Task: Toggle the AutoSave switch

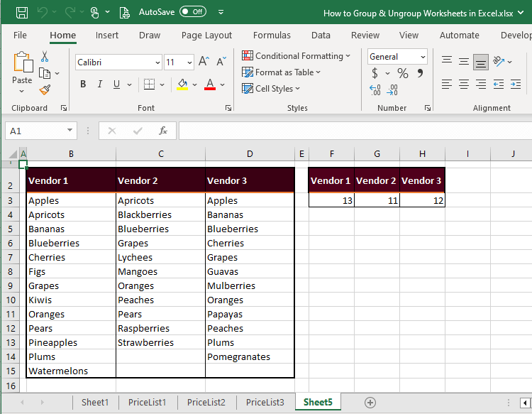Action: [x=193, y=12]
